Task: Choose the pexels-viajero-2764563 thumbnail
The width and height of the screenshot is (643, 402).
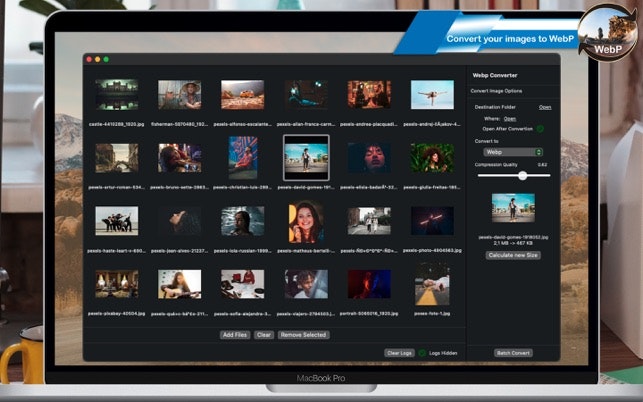Action: 306,284
